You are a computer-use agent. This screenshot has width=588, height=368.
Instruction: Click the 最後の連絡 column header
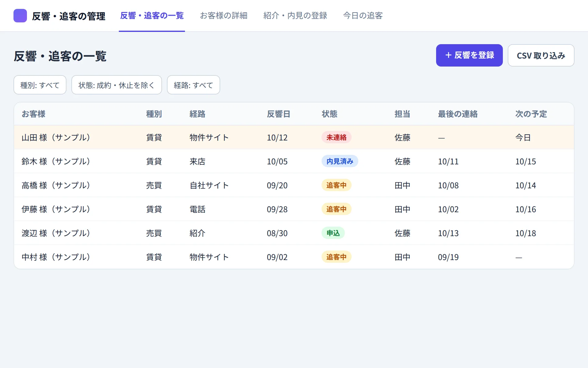[x=458, y=114]
